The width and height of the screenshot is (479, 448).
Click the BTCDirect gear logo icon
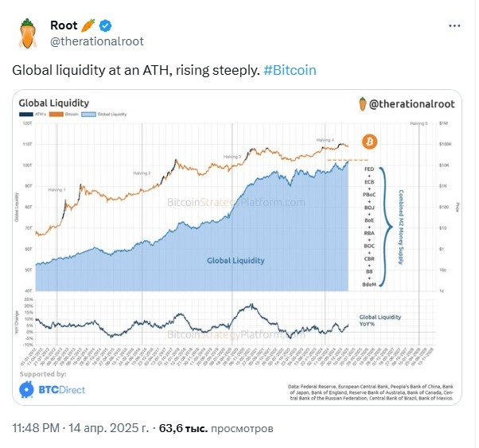26,390
